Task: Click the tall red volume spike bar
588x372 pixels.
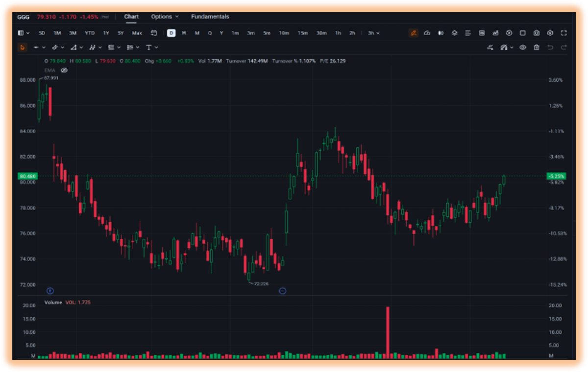Action: [388, 333]
